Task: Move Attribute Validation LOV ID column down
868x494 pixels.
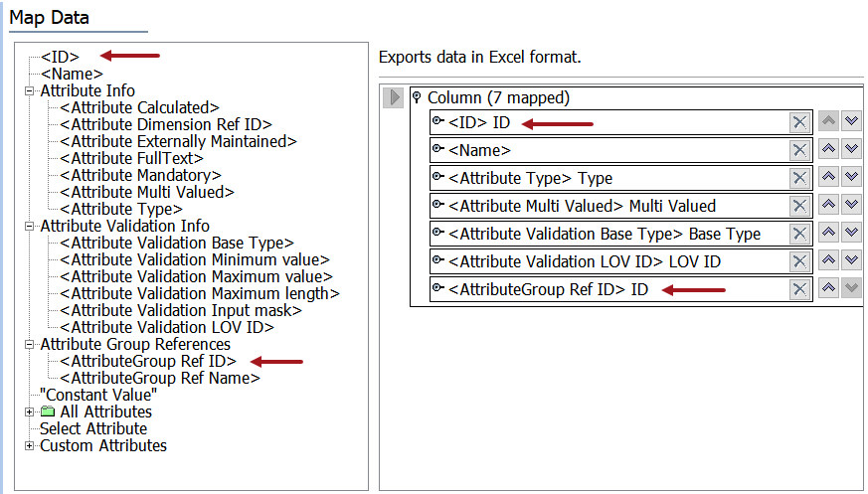Action: pos(851,261)
